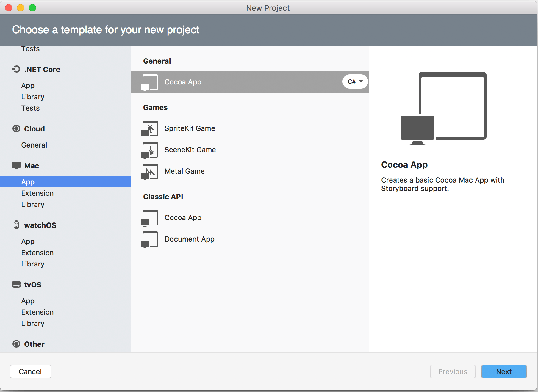Open the C# language dropdown

click(x=355, y=81)
